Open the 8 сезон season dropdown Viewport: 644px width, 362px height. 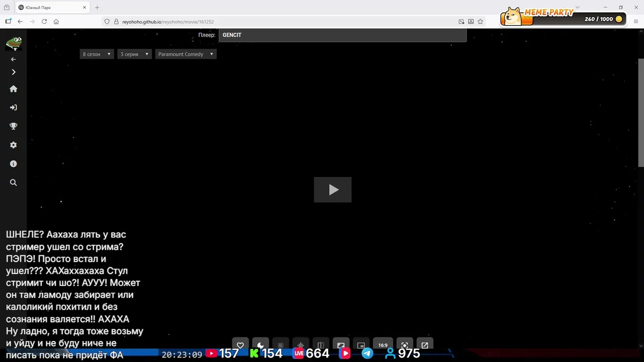[x=97, y=54]
